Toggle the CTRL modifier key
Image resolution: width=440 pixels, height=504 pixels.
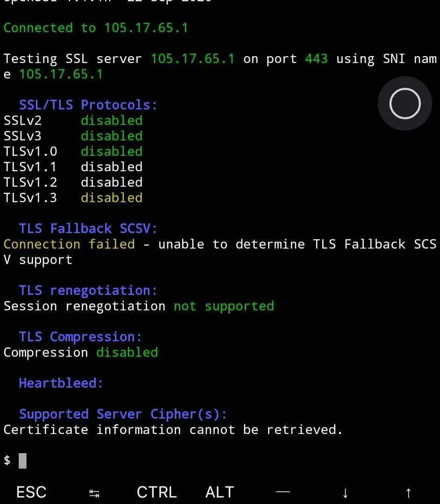click(x=156, y=492)
